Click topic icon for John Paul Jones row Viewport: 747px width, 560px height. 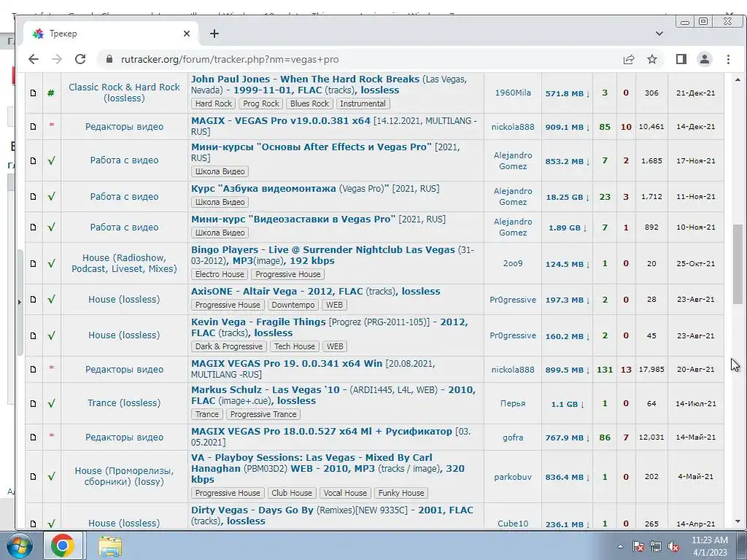click(x=34, y=93)
